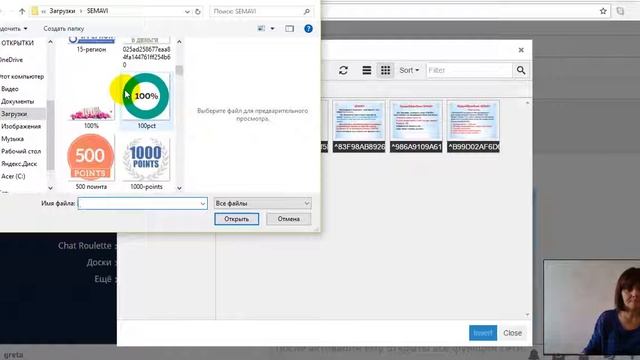Expand the address bar path dropdown
The image size is (640, 360).
[187, 11]
